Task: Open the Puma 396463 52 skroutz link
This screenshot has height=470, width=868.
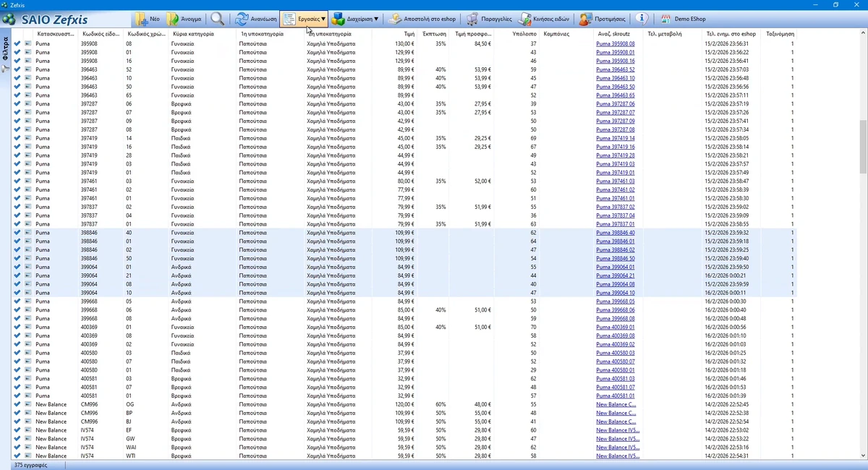Action: (x=615, y=69)
